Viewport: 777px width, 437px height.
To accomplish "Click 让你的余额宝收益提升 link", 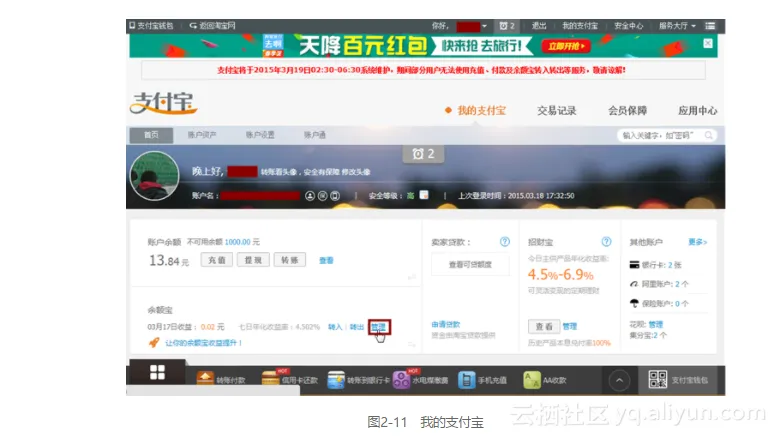I will coord(203,343).
